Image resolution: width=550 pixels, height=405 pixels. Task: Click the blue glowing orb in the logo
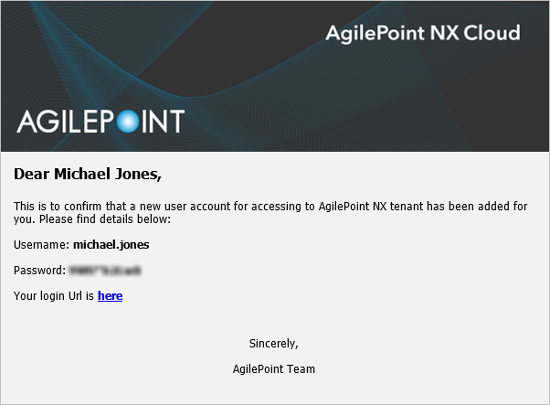[x=128, y=122]
